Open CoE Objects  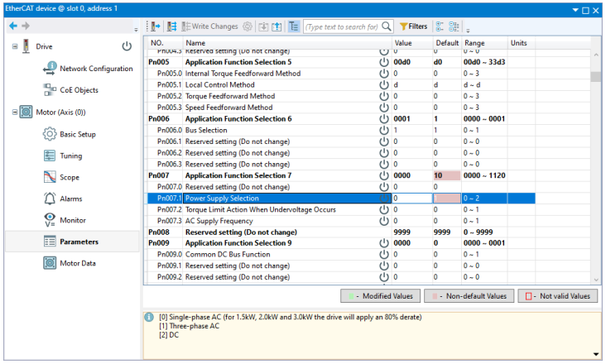79,90
